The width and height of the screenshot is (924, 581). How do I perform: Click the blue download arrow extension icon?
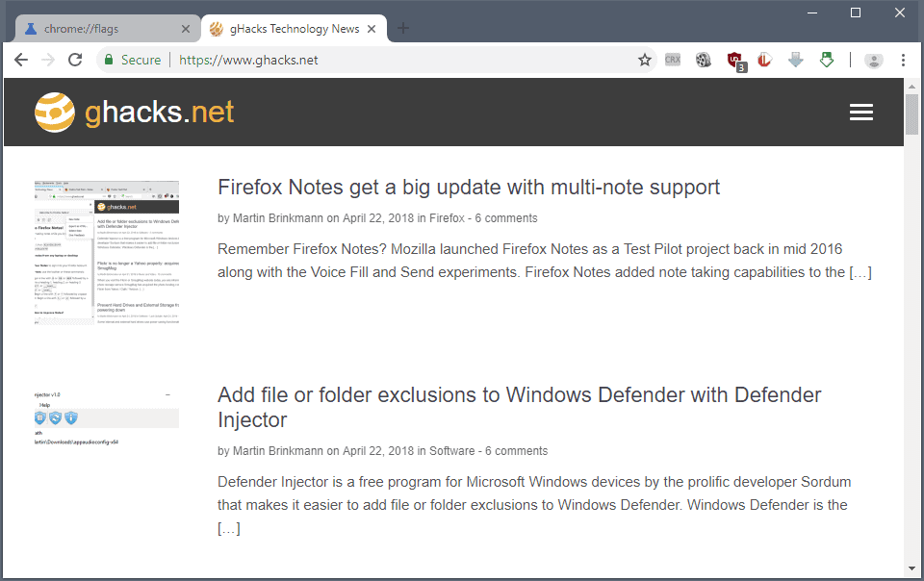point(795,60)
